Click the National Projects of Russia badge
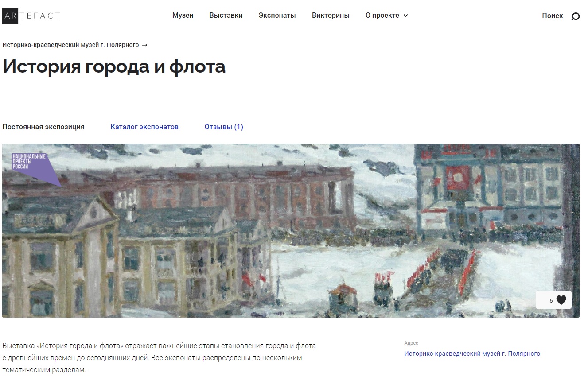 pos(36,170)
